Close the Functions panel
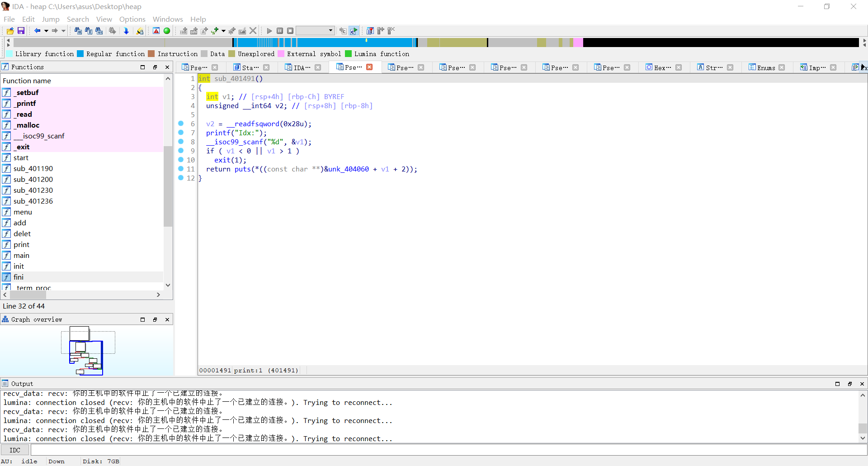Screen dimensions: 868x466 tap(167, 67)
